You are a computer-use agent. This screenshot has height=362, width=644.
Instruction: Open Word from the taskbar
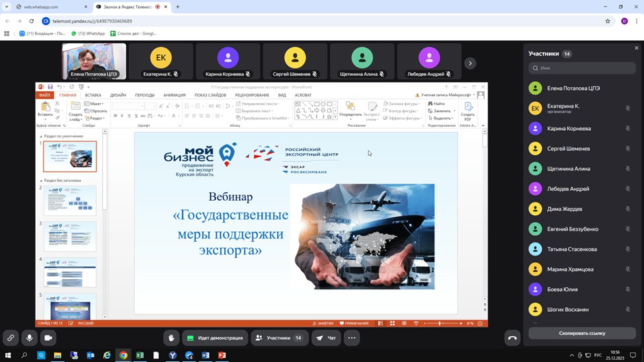(206, 355)
